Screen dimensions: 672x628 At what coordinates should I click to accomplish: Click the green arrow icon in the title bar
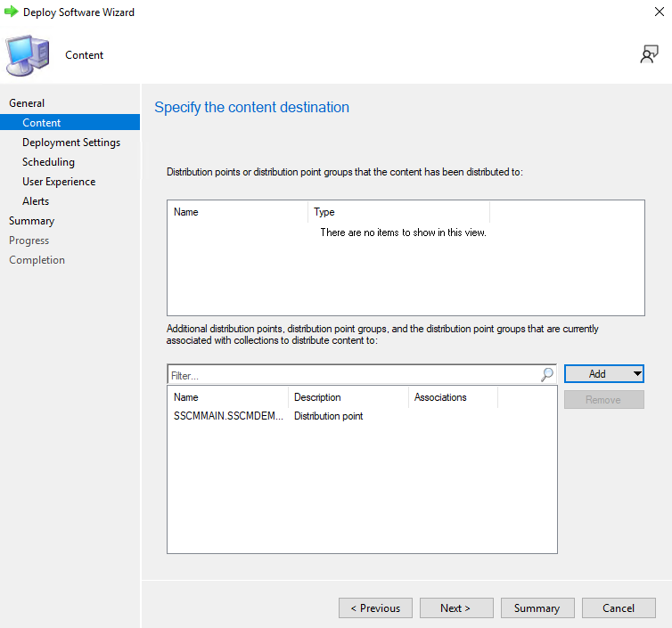click(12, 12)
